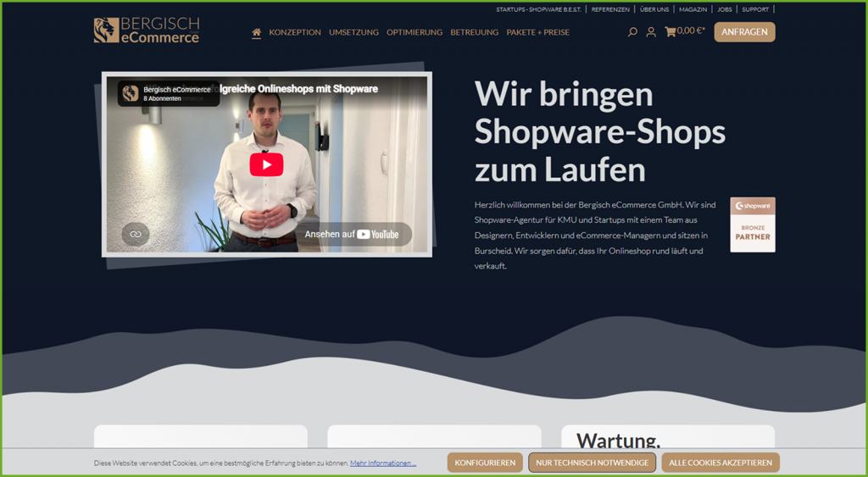The width and height of the screenshot is (868, 477).
Task: Open the Über uns link
Action: [x=654, y=9]
